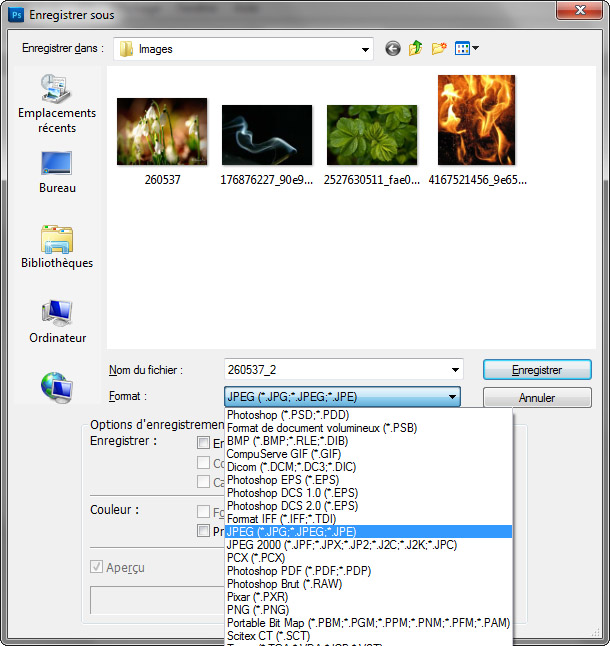This screenshot has width=610, height=646.
Task: Pick Photoshop Brut (*.RAW) format
Action: pos(369,583)
